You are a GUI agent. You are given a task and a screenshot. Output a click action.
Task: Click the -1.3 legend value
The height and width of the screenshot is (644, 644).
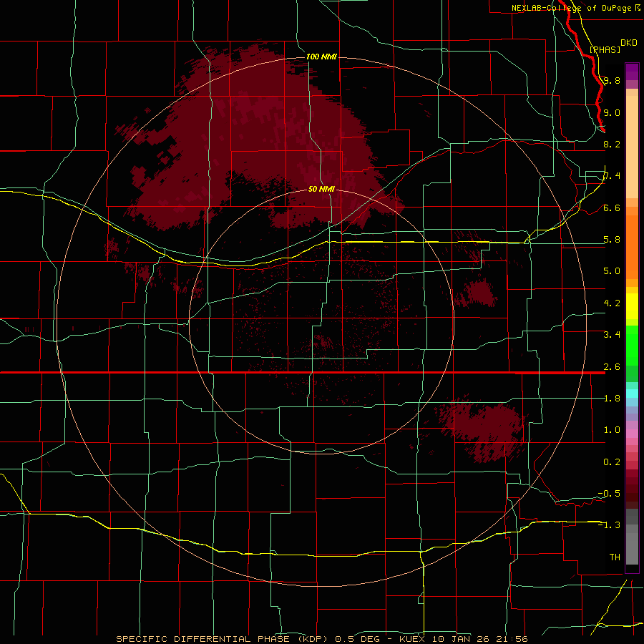click(x=609, y=525)
